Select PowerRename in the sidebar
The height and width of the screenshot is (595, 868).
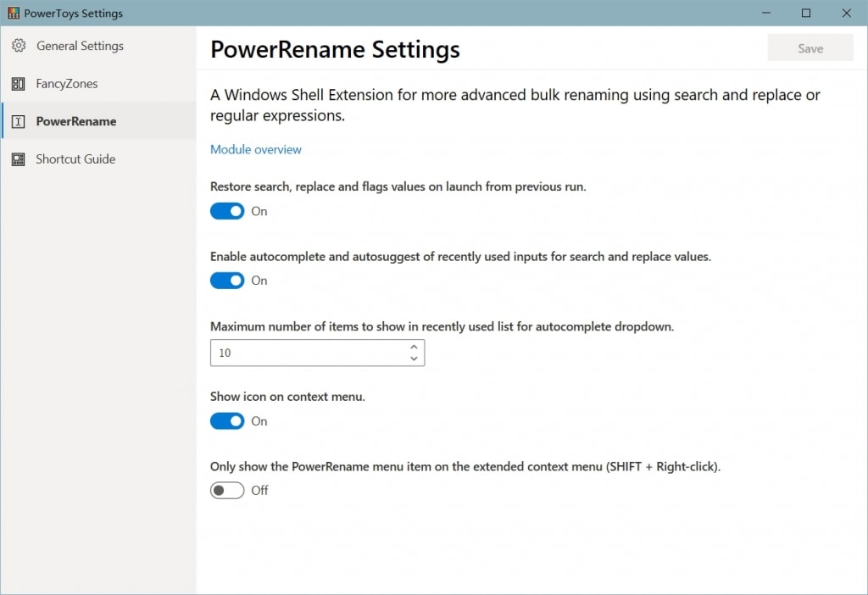pyautogui.click(x=98, y=121)
